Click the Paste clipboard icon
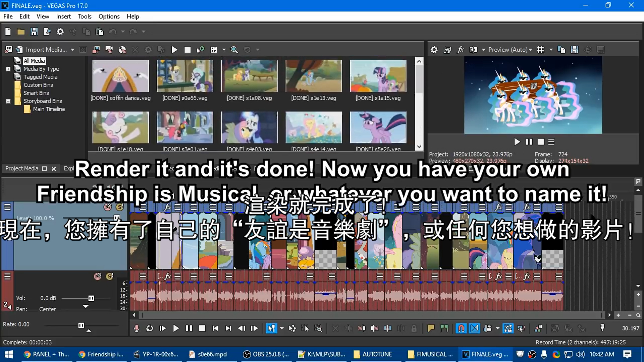Image resolution: width=644 pixels, height=362 pixels. click(99, 32)
